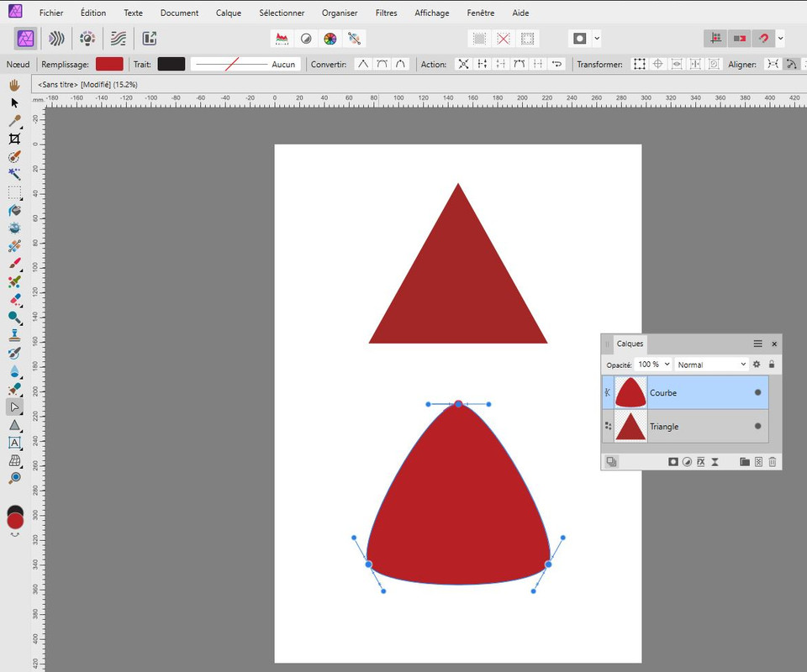This screenshot has height=672, width=807.
Task: Toggle Quick Mask mode
Action: click(580, 39)
